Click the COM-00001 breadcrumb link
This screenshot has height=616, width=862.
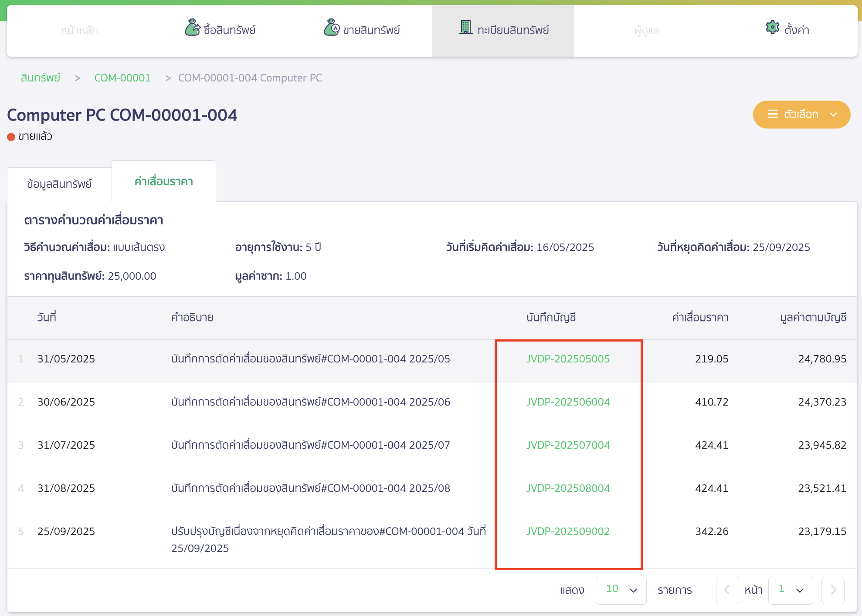[122, 78]
